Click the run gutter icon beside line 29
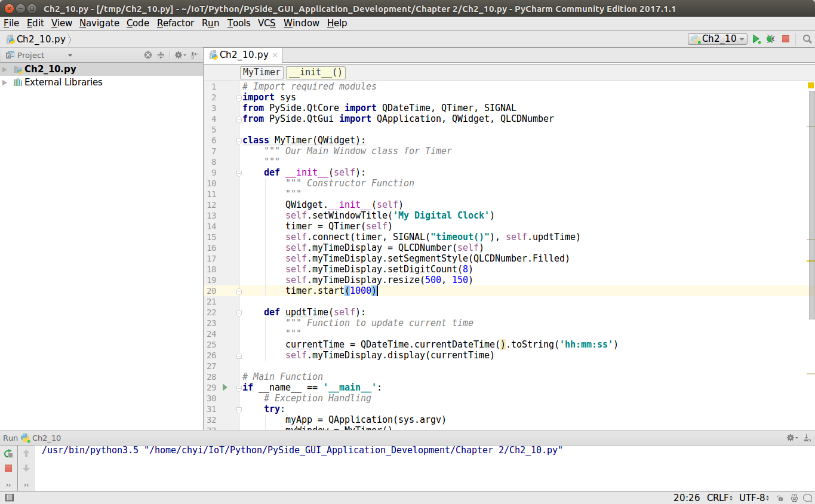The width and height of the screenshot is (815, 504). pyautogui.click(x=225, y=387)
